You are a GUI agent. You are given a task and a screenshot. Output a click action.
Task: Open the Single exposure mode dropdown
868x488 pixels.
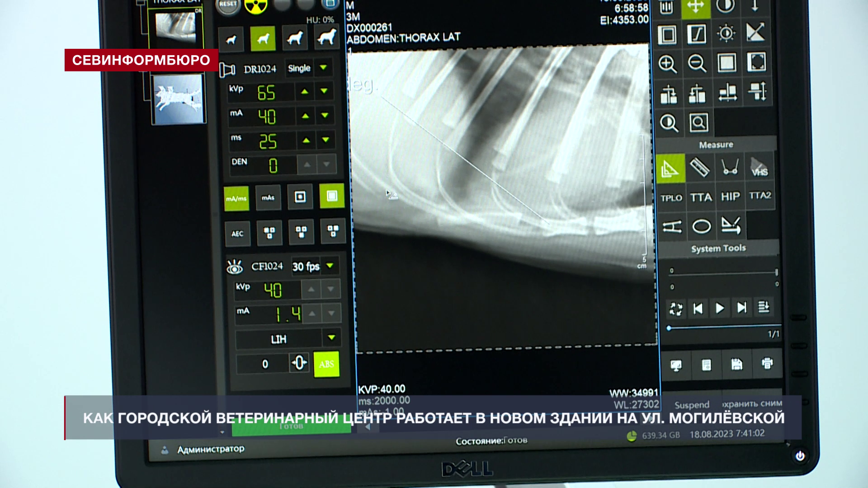323,68
